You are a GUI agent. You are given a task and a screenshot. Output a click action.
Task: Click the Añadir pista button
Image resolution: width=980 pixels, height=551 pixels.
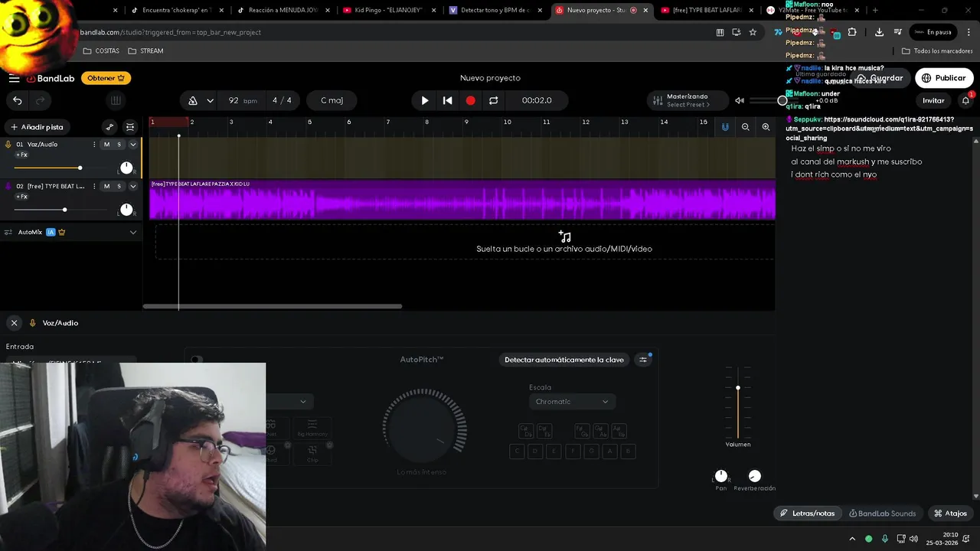[37, 127]
